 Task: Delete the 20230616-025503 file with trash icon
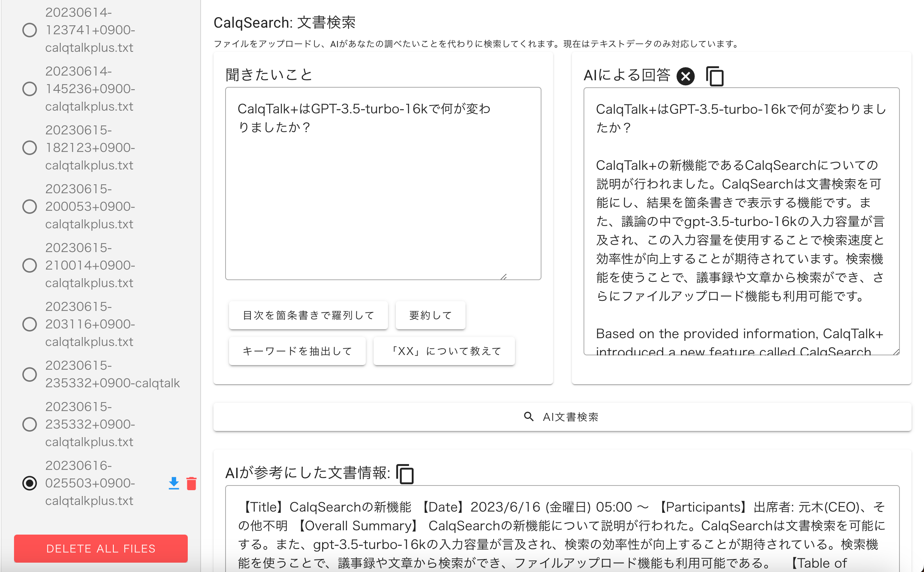(191, 483)
